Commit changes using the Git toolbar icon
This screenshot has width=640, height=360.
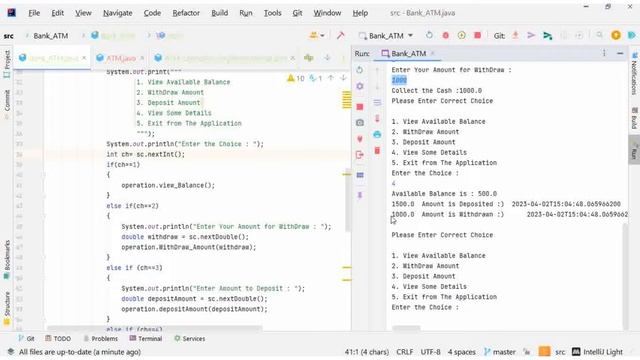point(531,36)
